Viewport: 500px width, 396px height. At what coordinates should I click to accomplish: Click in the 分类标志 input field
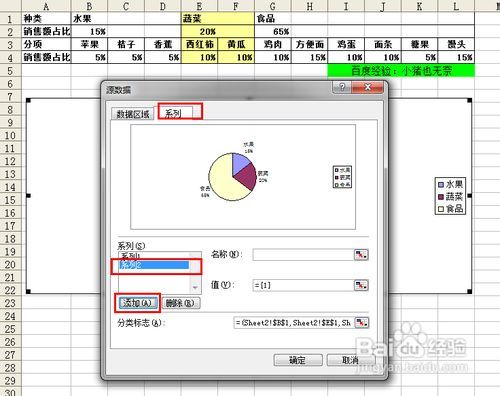[x=293, y=322]
